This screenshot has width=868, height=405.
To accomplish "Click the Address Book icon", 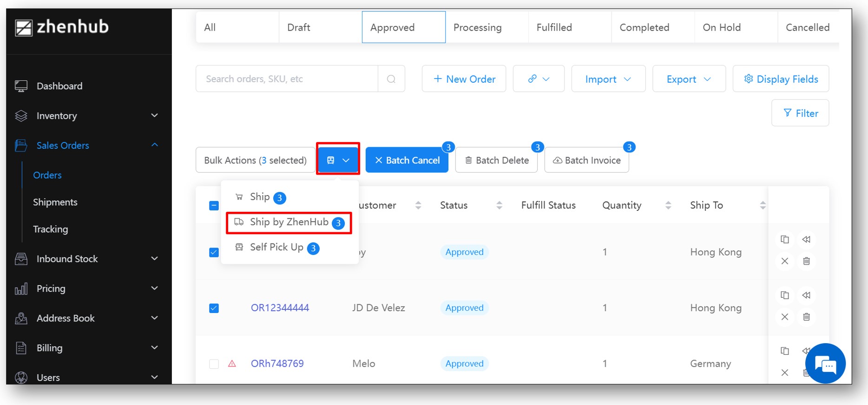I will pyautogui.click(x=21, y=318).
